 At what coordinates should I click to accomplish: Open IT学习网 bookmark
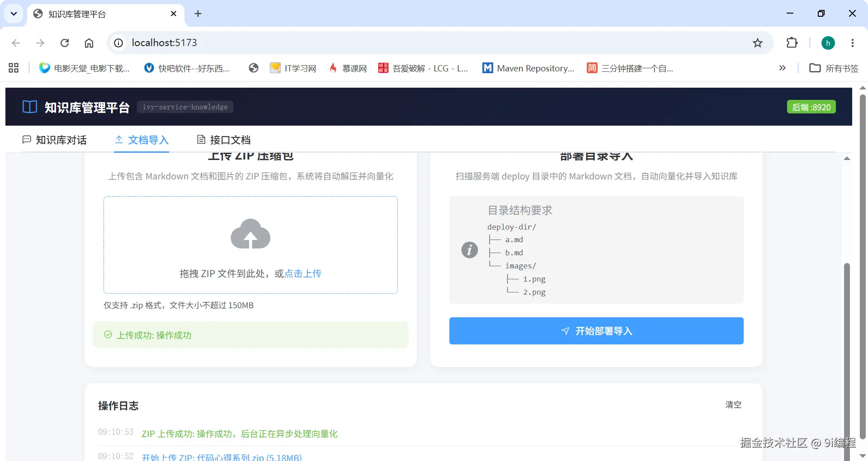click(293, 68)
